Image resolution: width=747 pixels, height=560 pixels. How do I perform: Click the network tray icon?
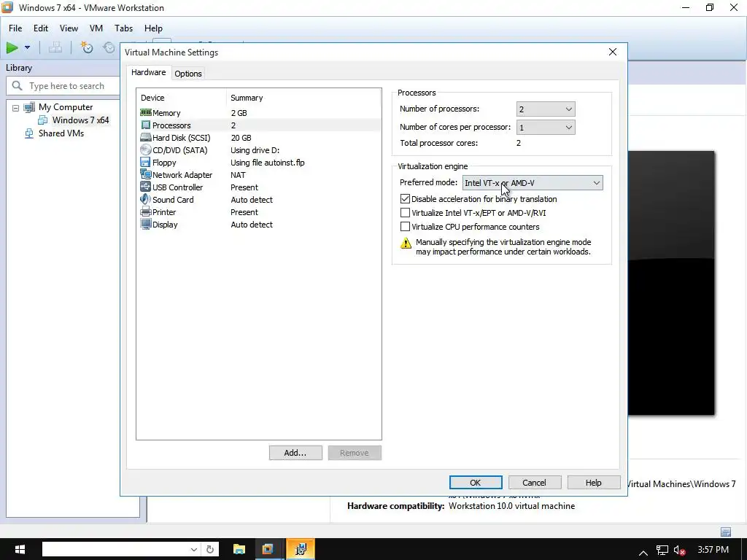tap(662, 551)
